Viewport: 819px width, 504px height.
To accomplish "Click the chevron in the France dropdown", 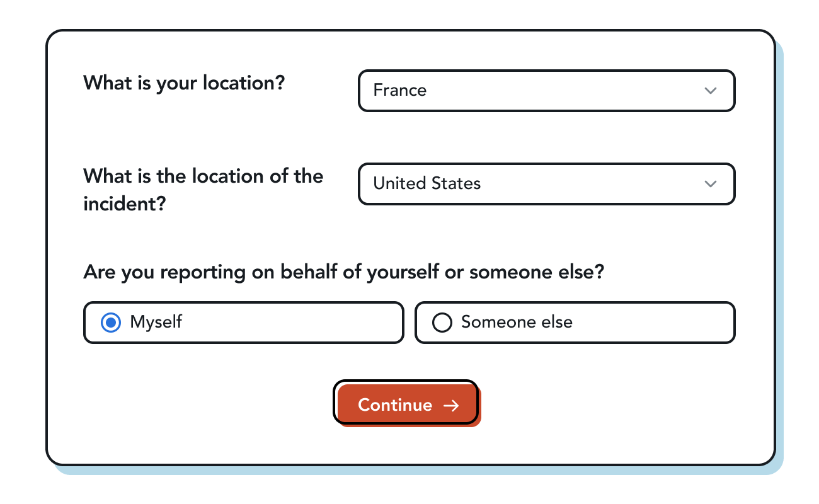I will coord(710,91).
